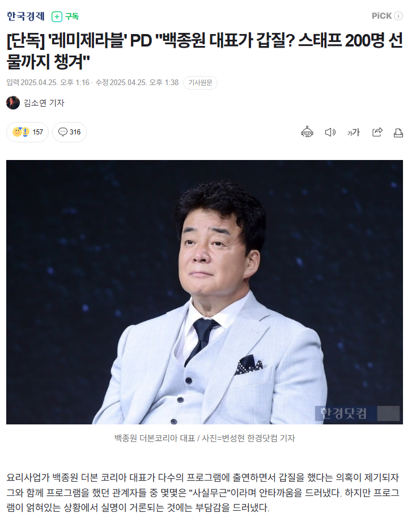Click the 한경닷컴 watermark on photo
Viewport: 420px width, 522px height.
pos(343,413)
